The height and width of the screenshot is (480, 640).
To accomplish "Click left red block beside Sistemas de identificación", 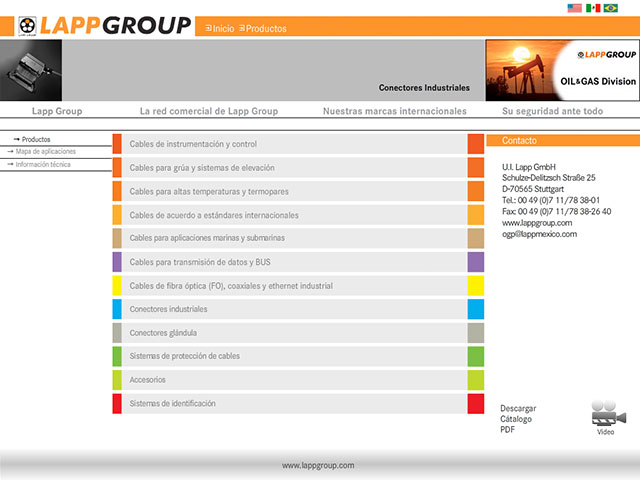I will click(x=117, y=403).
